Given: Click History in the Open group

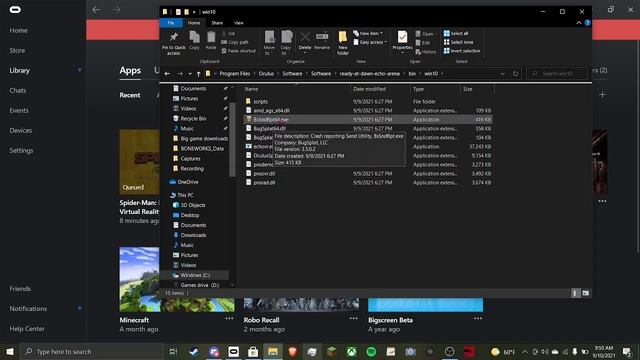Looking at the screenshot, I should tap(426, 52).
